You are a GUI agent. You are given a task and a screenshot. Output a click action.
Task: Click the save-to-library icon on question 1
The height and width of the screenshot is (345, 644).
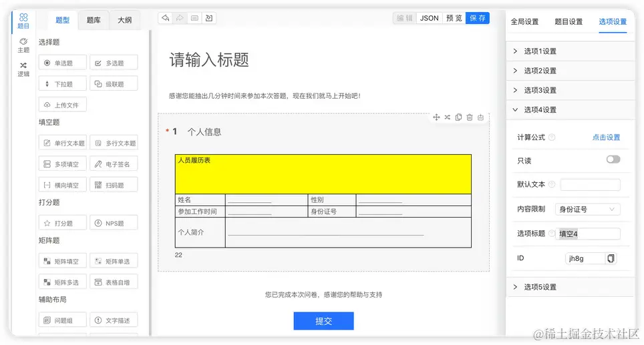tap(480, 117)
